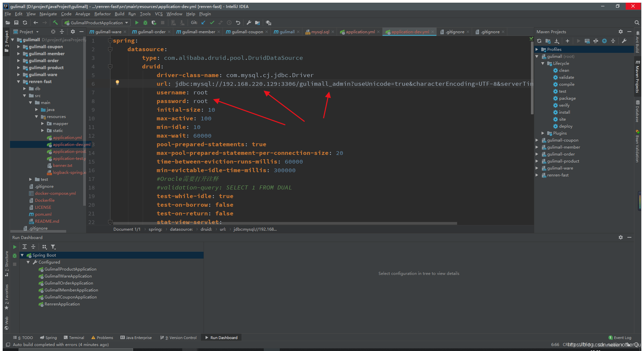Expand gulimall-coupon folder in Project tree
Viewport: 644px width, 351px height.
19,47
